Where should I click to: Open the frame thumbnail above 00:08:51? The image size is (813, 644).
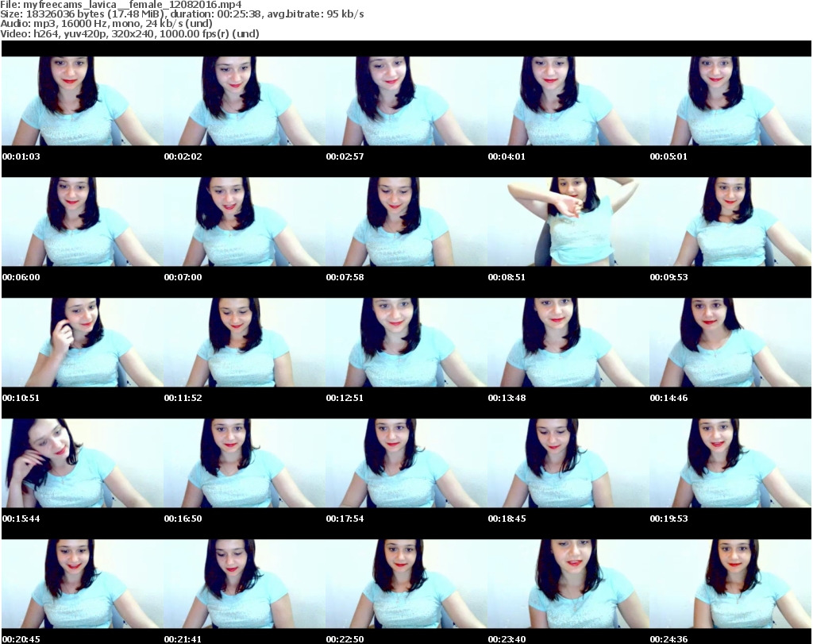(x=568, y=222)
